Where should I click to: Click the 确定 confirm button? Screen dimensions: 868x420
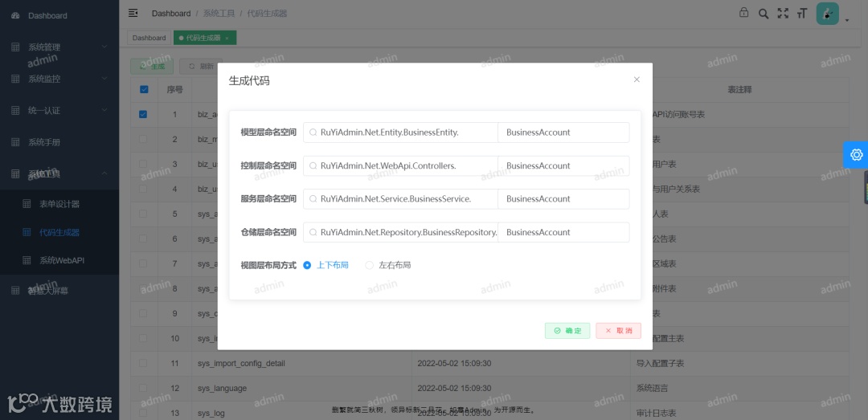tap(567, 330)
